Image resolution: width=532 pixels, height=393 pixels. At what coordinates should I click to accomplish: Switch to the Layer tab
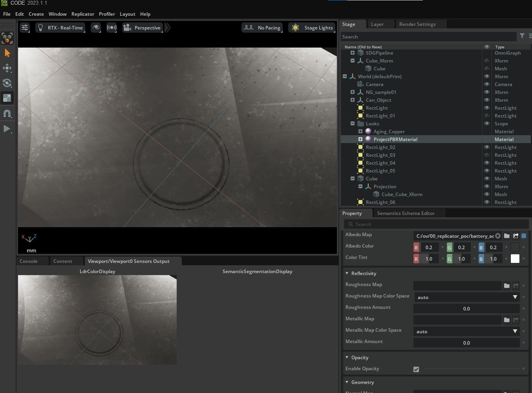tap(377, 24)
